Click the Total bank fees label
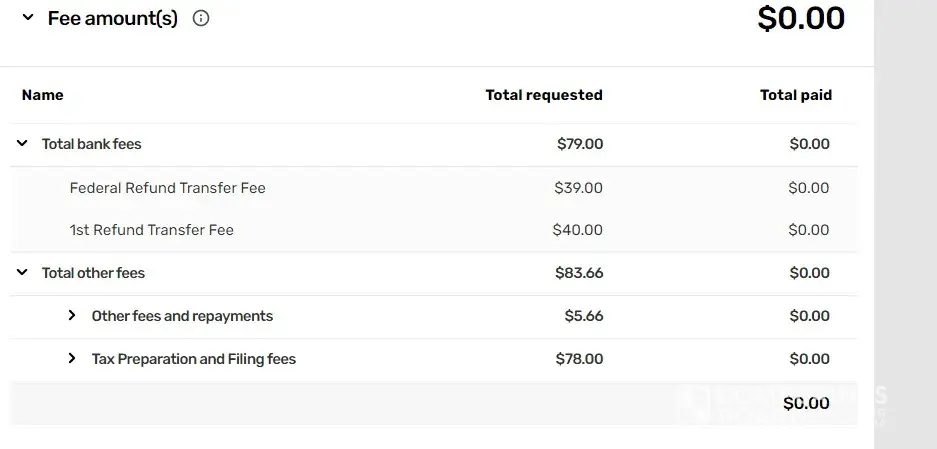Screen dimensions: 937x449 (92, 144)
